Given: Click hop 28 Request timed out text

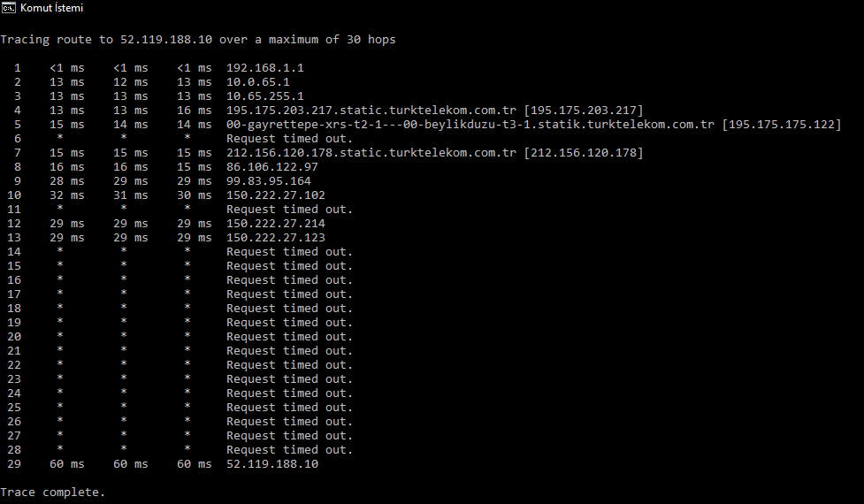Looking at the screenshot, I should (x=289, y=450).
